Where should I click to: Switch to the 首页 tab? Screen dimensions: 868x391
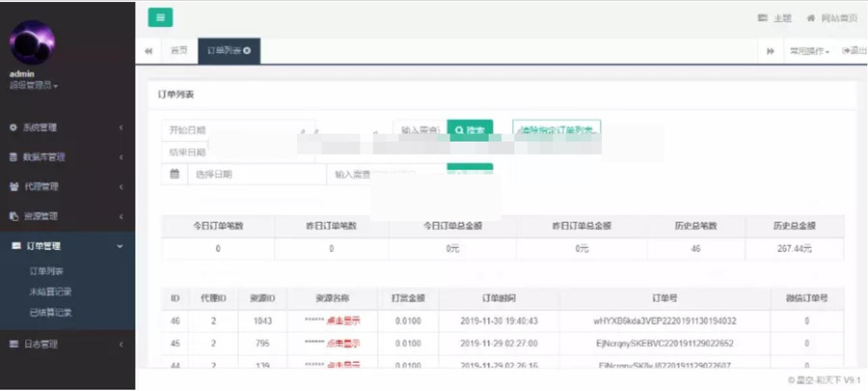178,51
